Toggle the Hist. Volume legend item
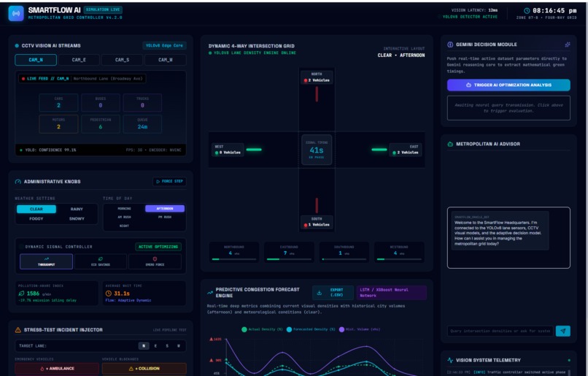588x376 pixels. tap(360, 329)
